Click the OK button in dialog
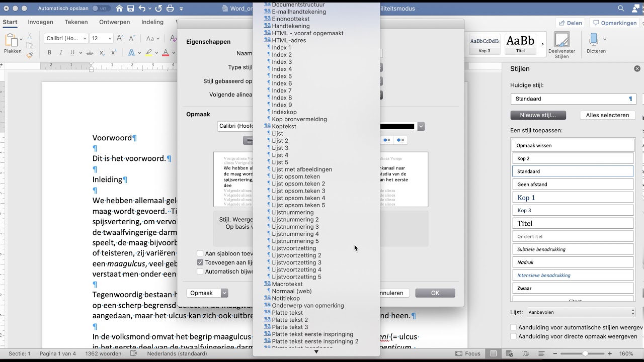This screenshot has height=362, width=644. pos(435,293)
